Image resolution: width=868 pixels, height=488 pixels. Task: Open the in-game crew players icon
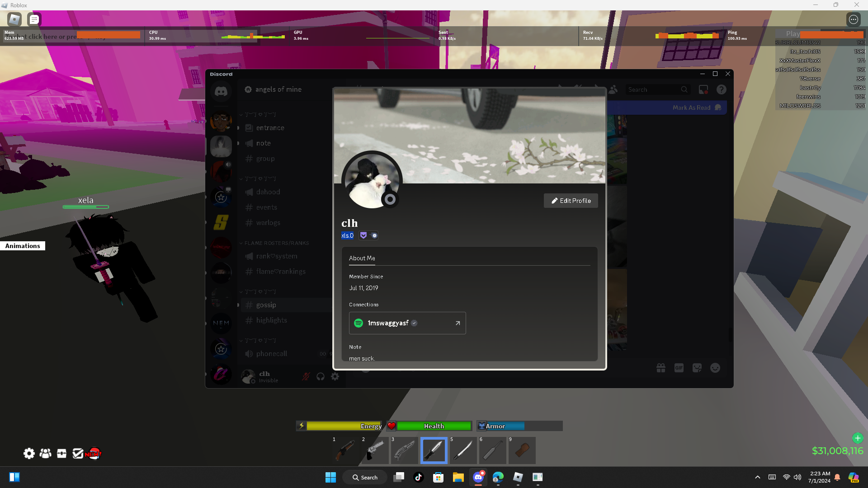tap(45, 453)
